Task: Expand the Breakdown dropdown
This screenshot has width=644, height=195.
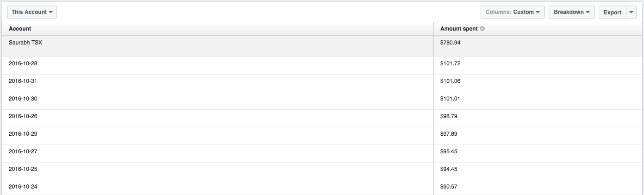Action: (x=572, y=12)
